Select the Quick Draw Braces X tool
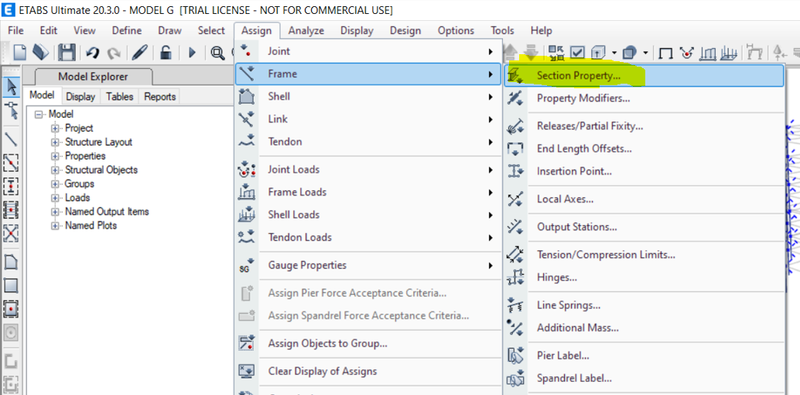 [x=11, y=233]
